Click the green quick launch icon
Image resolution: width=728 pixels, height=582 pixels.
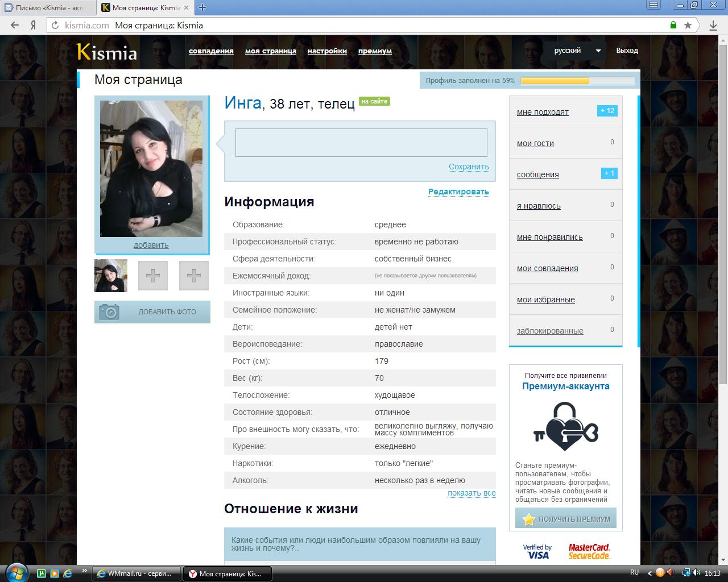42,573
